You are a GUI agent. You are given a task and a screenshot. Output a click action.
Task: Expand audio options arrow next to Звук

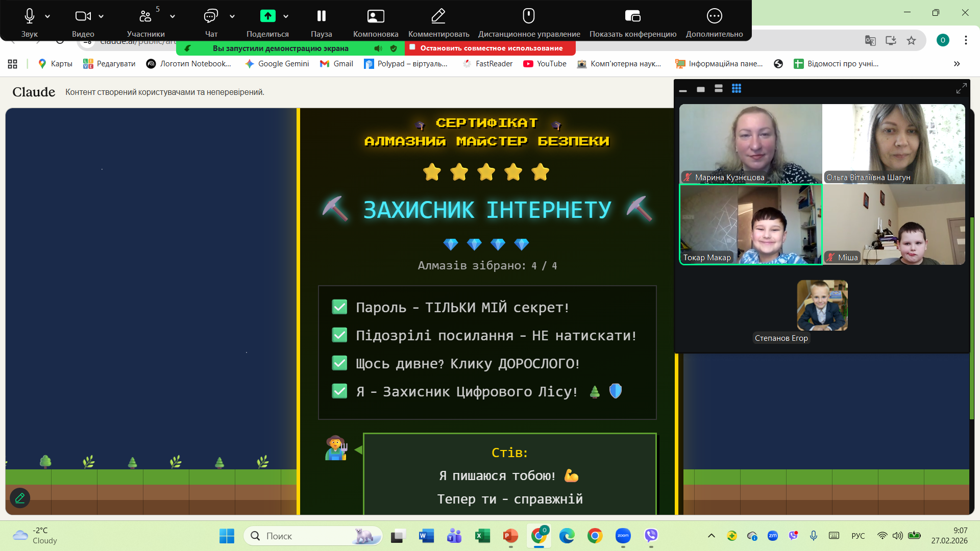(x=47, y=16)
